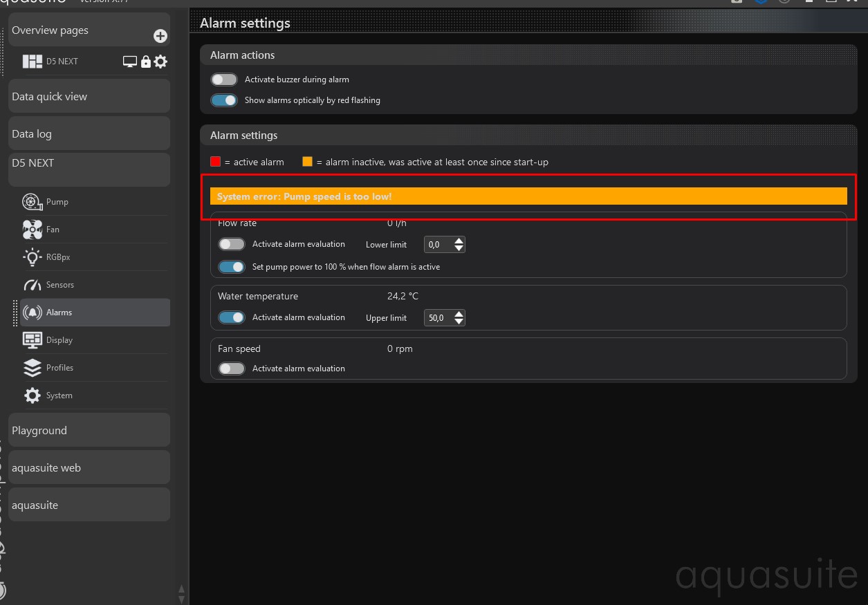This screenshot has width=868, height=605.
Task: Activate flow rate alarm evaluation
Action: (x=232, y=244)
